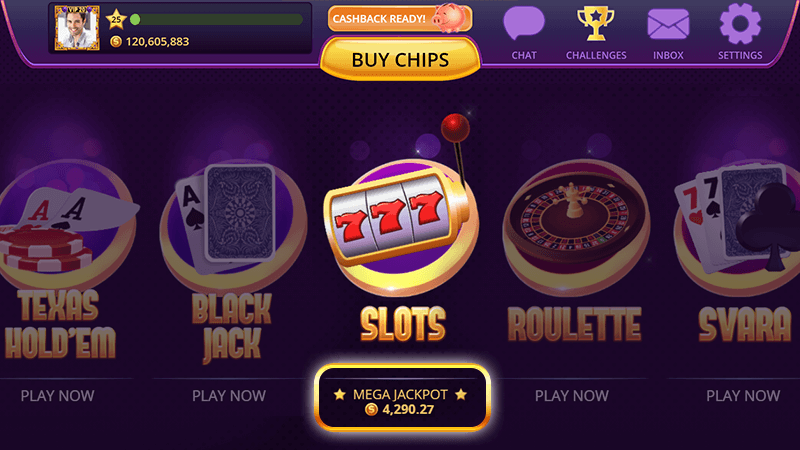Click the piggy bank cashback icon
800x450 pixels.
click(x=449, y=17)
